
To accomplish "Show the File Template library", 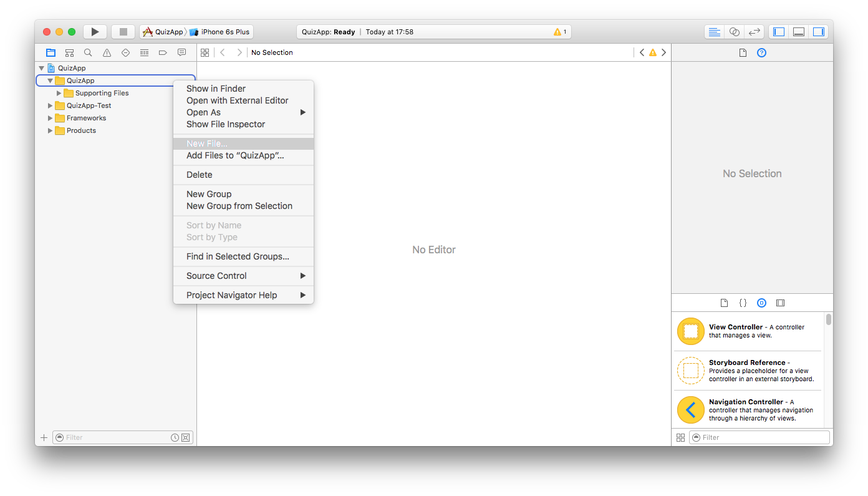I will coord(724,303).
